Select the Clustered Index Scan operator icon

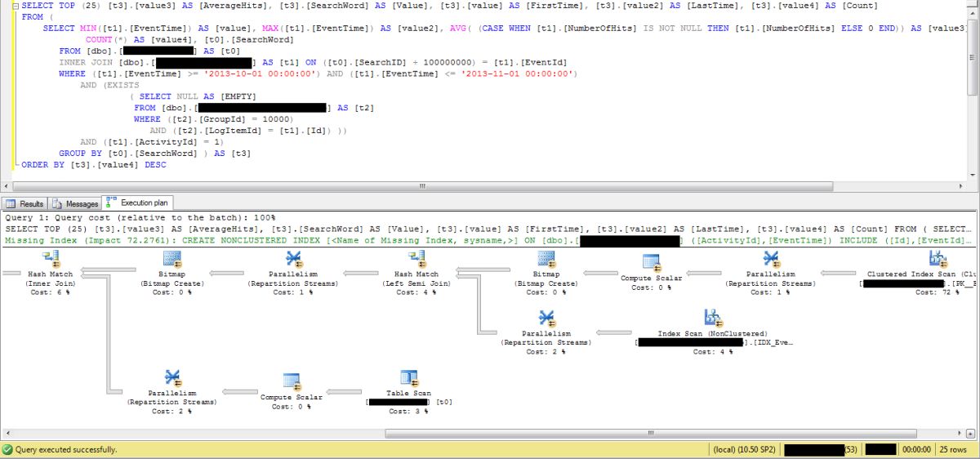click(938, 261)
